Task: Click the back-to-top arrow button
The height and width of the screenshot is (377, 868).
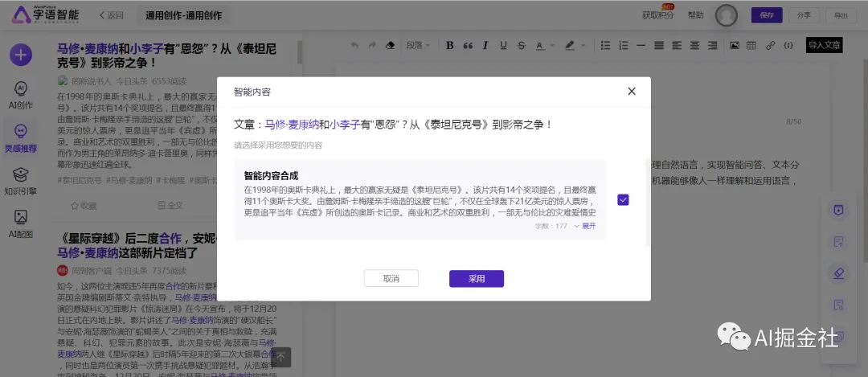Action: 280,357
